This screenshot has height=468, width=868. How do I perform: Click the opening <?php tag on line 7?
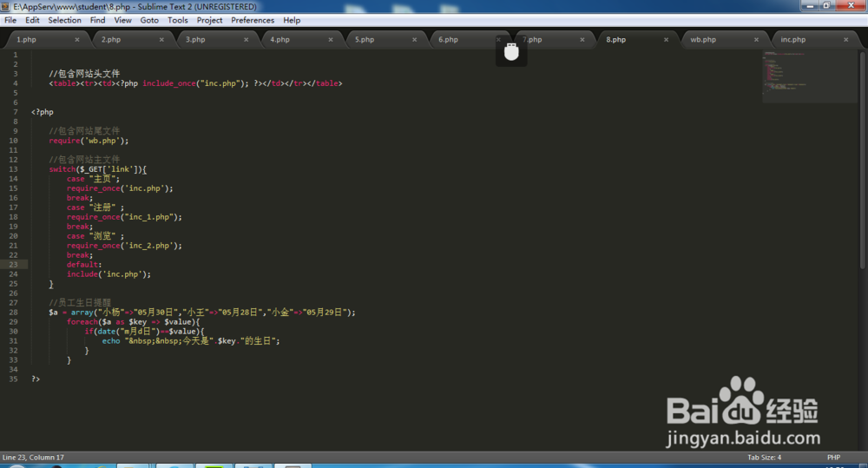tap(42, 112)
